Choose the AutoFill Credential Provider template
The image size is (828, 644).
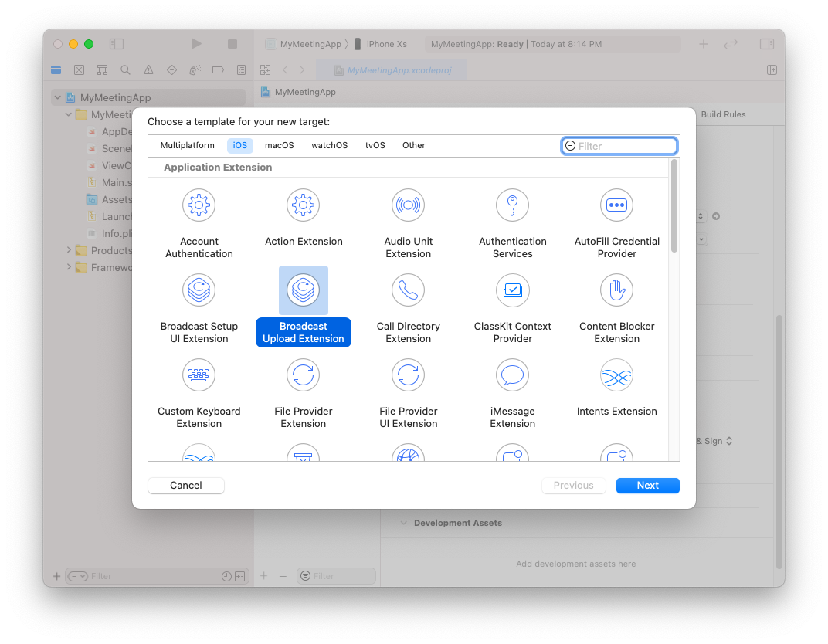(x=617, y=224)
